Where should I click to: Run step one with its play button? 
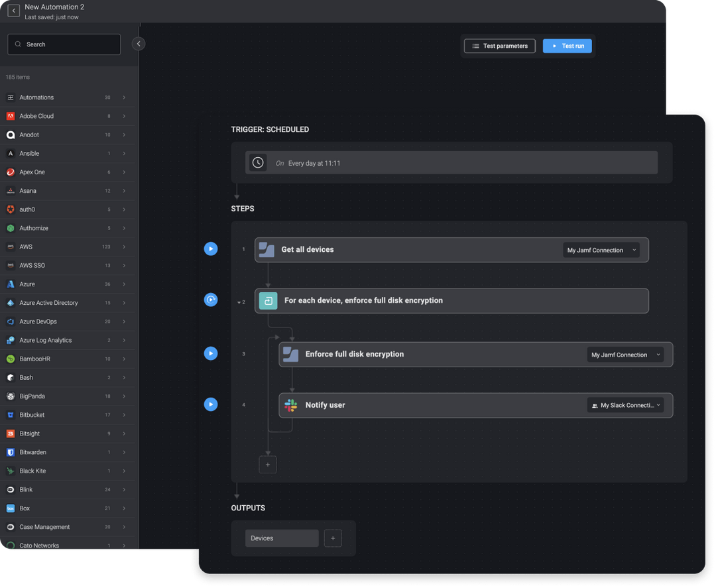point(211,249)
